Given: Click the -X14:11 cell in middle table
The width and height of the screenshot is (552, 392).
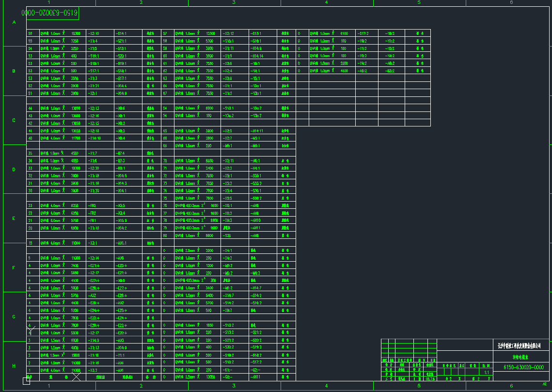Looking at the screenshot, I should (x=256, y=131).
